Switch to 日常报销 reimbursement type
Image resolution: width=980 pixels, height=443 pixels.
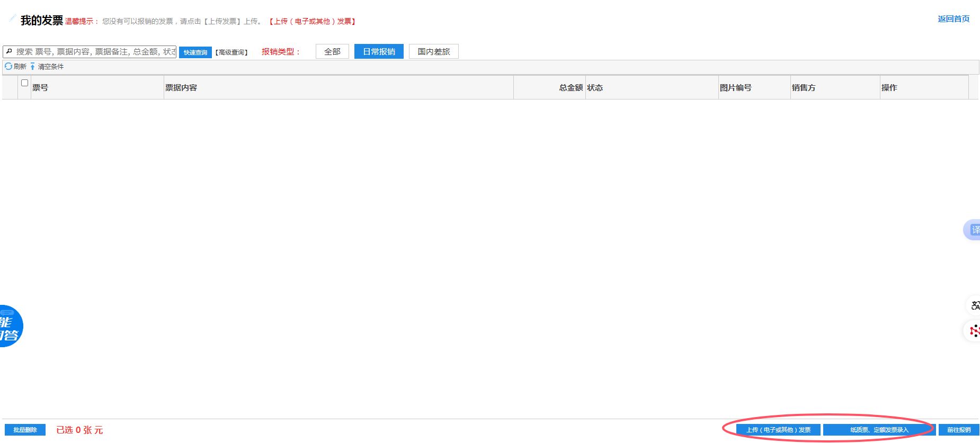(379, 51)
